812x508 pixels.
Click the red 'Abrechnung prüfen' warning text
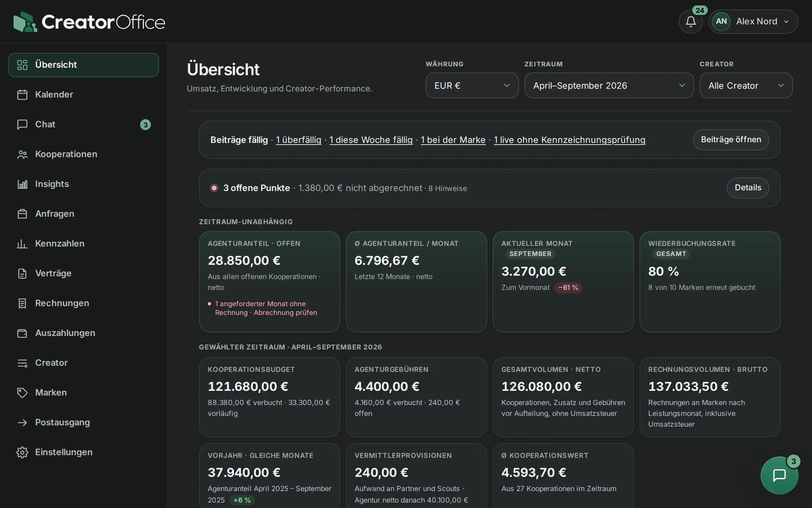point(286,313)
